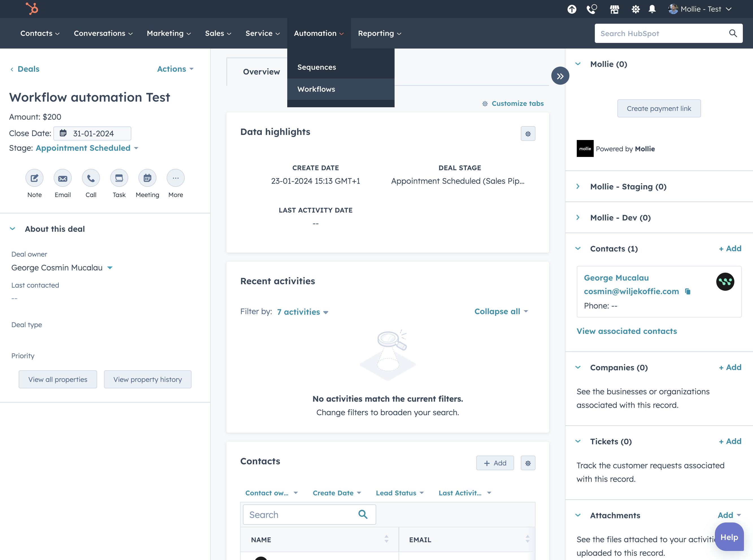The height and width of the screenshot is (560, 753).
Task: Open the Contacts navigation menu
Action: pos(40,33)
